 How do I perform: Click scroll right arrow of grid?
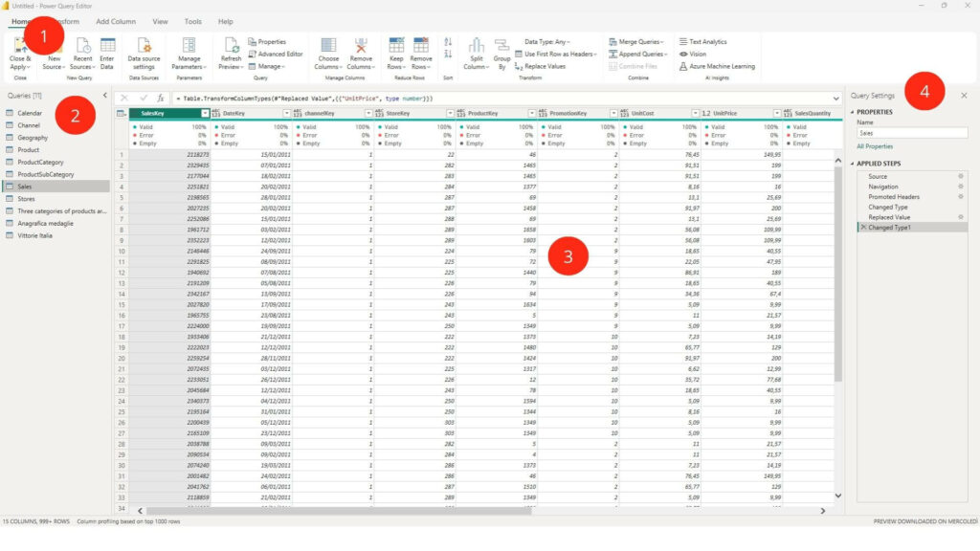pyautogui.click(x=823, y=511)
